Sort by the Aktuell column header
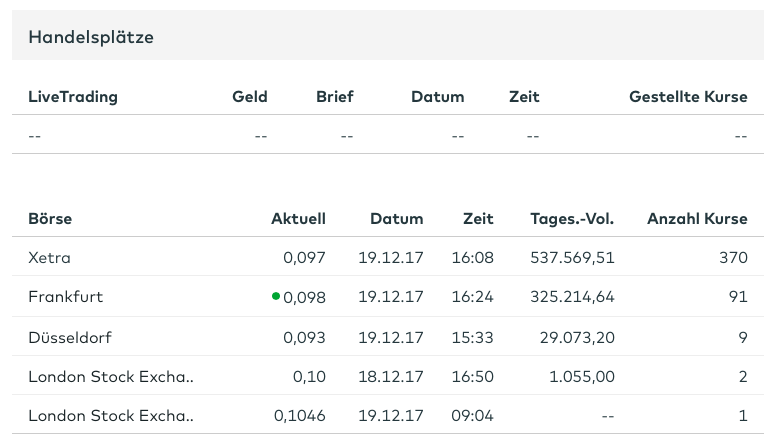This screenshot has width=780, height=442. (x=298, y=218)
